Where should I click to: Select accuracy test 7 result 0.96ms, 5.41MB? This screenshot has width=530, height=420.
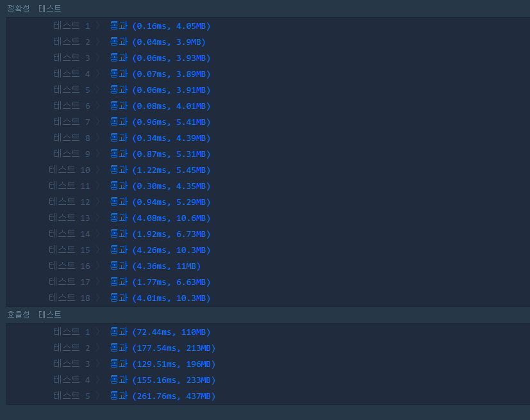pyautogui.click(x=160, y=122)
